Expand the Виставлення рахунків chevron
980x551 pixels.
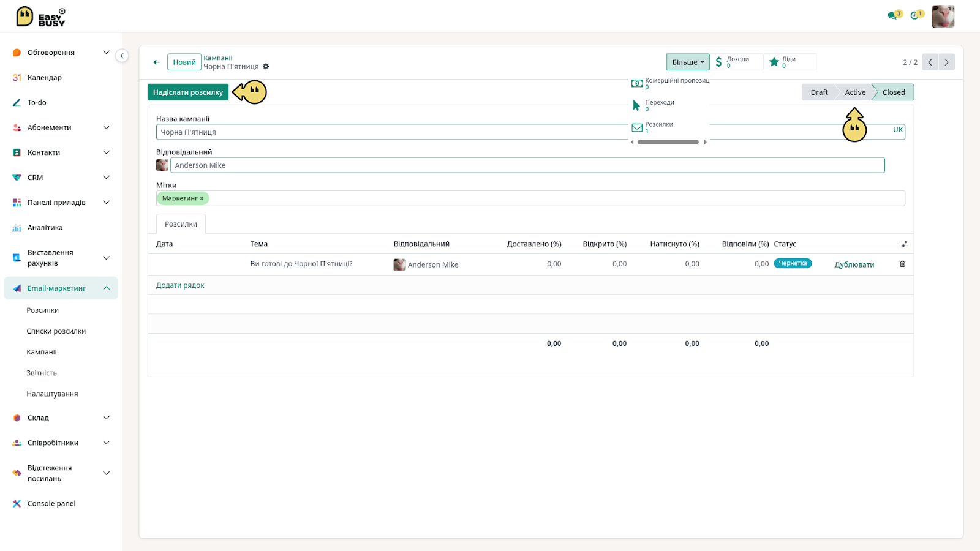(106, 258)
